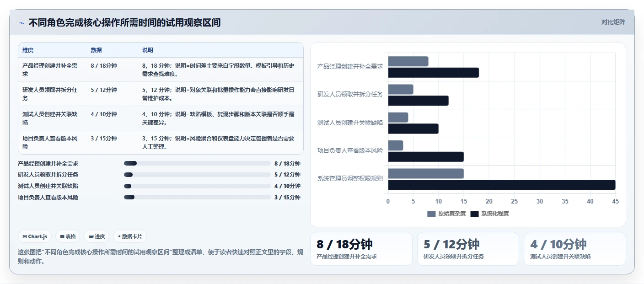644x284 pixels.
Task: Toggle the 原始复杂度 legend swatch
Action: click(x=432, y=214)
